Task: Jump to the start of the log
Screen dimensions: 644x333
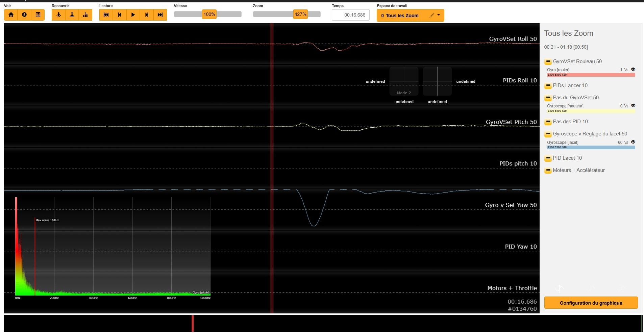Action: [106, 15]
